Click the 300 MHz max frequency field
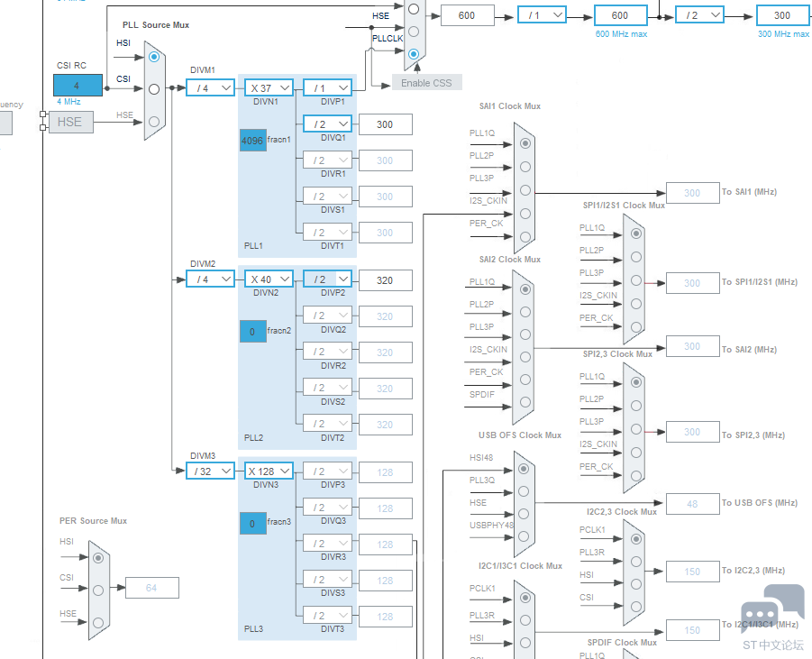The width and height of the screenshot is (812, 659). pos(783,15)
